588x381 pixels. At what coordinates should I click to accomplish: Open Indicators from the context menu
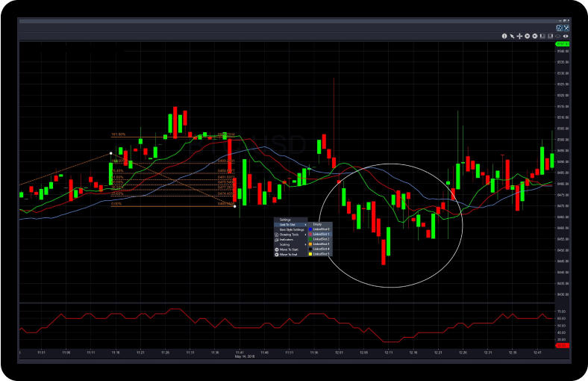287,240
